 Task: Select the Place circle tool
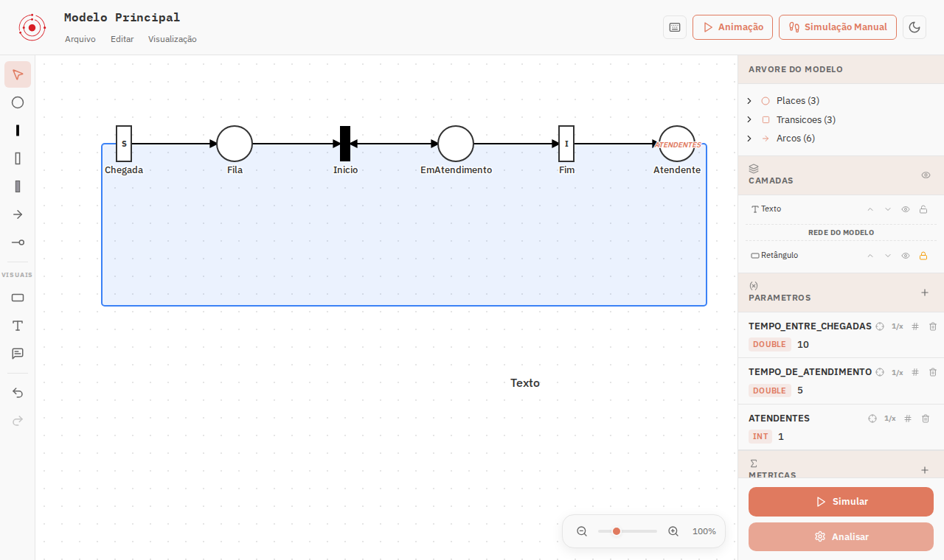(x=18, y=102)
